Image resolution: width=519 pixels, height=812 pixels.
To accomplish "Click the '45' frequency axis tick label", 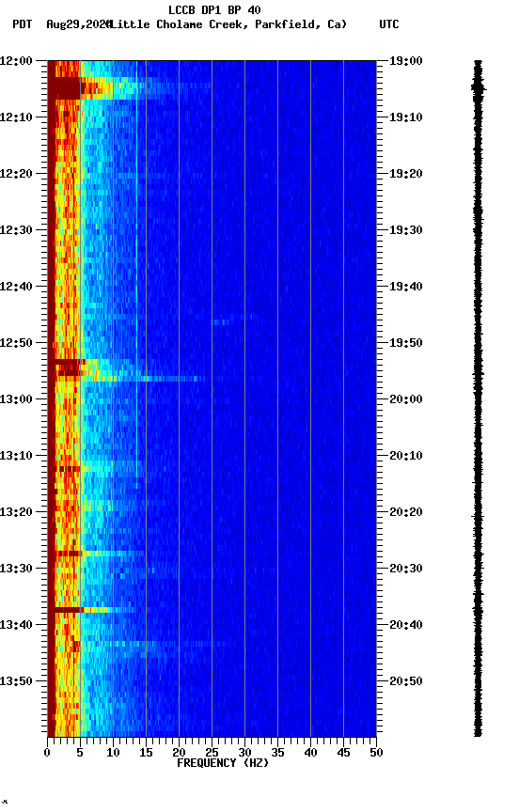I will [343, 753].
